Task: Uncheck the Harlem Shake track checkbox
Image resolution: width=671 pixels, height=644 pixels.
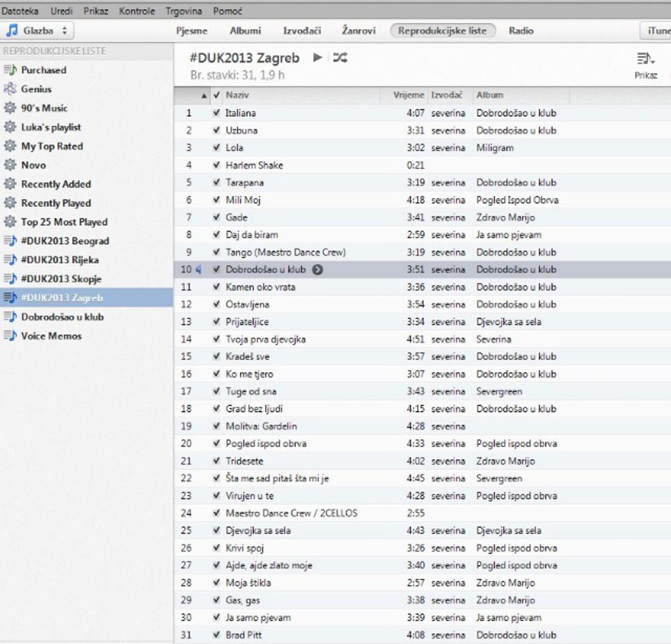Action: point(216,165)
